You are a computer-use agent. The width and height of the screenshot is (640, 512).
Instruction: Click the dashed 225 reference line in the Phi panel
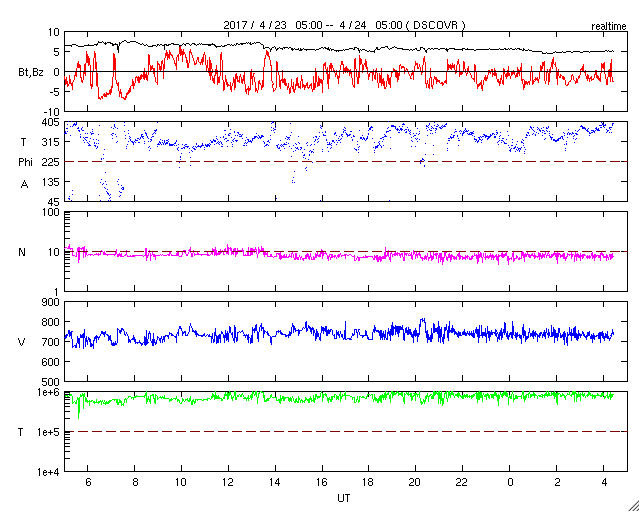[x=346, y=162]
